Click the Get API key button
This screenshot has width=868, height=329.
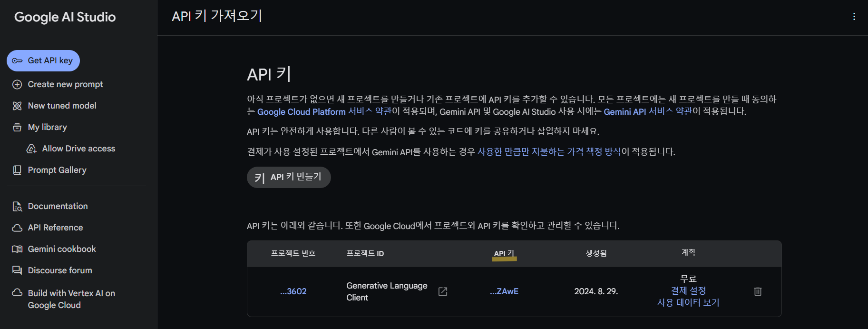[x=43, y=60]
